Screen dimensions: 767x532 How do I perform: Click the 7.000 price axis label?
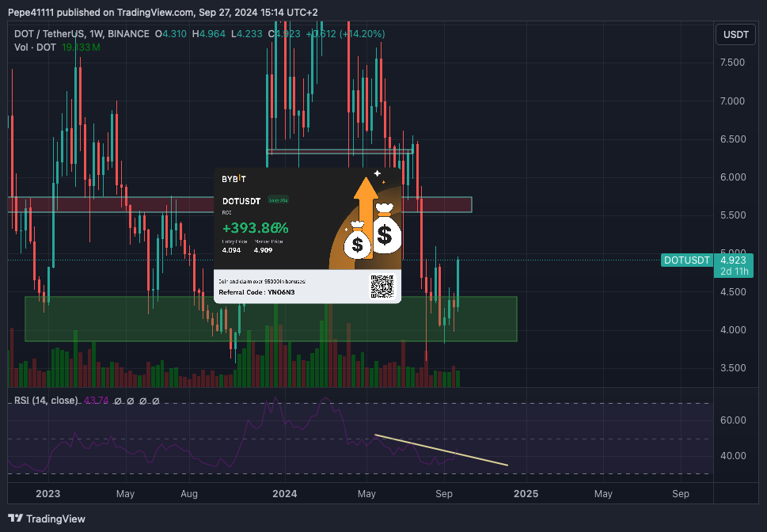point(732,101)
